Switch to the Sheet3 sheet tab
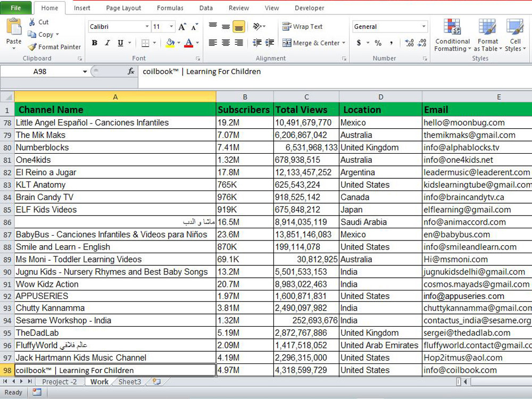 click(x=130, y=381)
